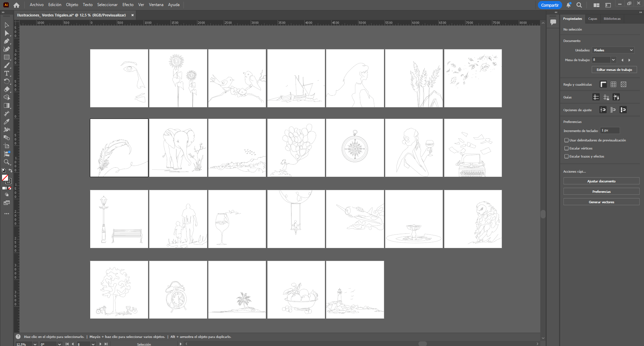Switch to the Capas tab
This screenshot has height=346, width=644.
pyautogui.click(x=593, y=19)
